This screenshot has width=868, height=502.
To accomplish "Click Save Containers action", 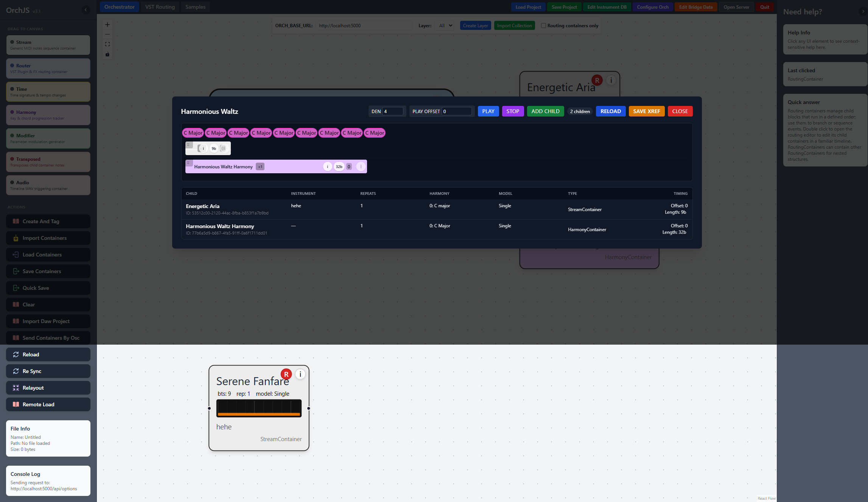I will (48, 271).
